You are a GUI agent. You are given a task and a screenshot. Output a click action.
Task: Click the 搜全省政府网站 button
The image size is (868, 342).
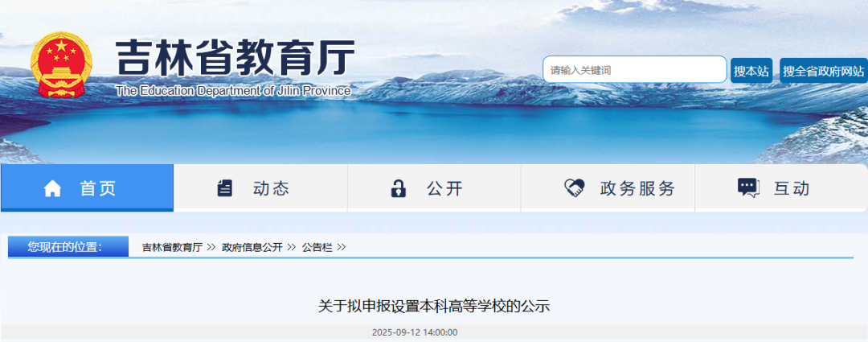[823, 71]
